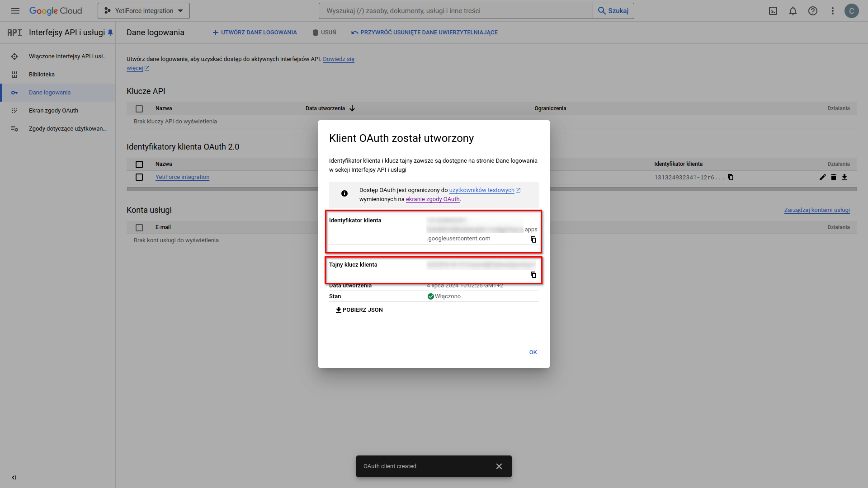Open the three-dot settings menu
The width and height of the screenshot is (868, 488).
tap(833, 11)
